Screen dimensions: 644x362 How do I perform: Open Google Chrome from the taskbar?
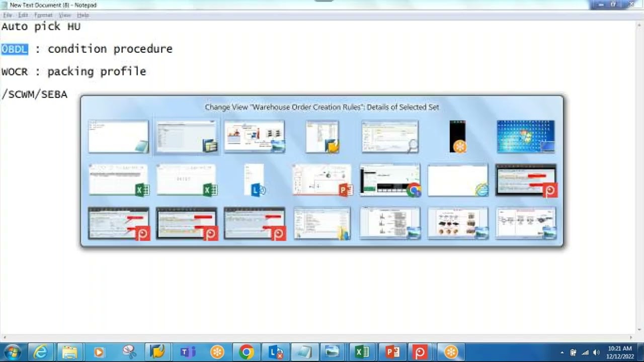[x=246, y=352]
